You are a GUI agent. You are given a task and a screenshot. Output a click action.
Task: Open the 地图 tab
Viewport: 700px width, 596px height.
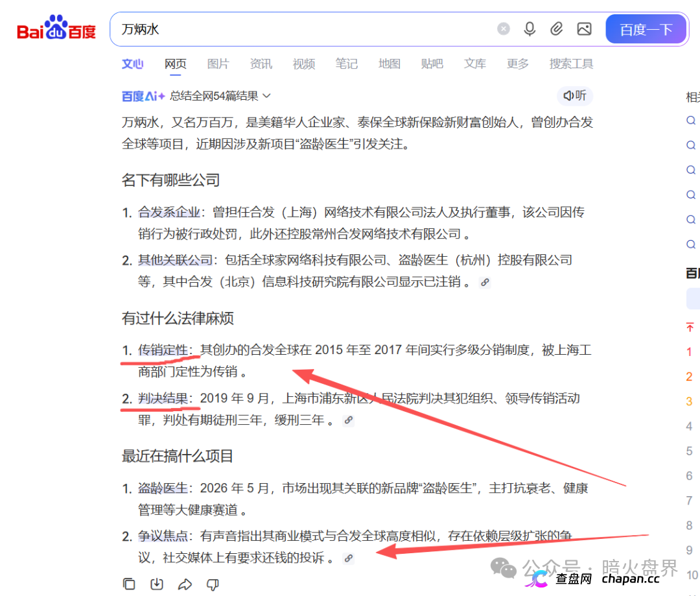(x=390, y=64)
